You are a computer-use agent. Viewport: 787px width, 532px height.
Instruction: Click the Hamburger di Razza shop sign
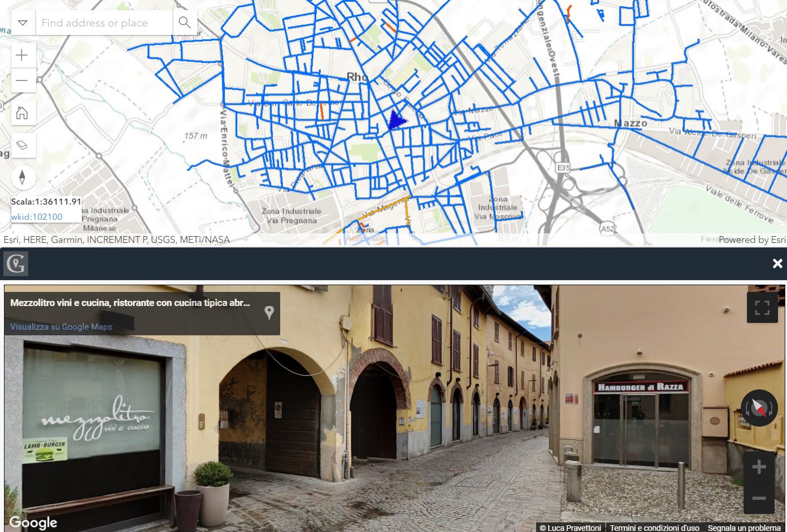641,387
